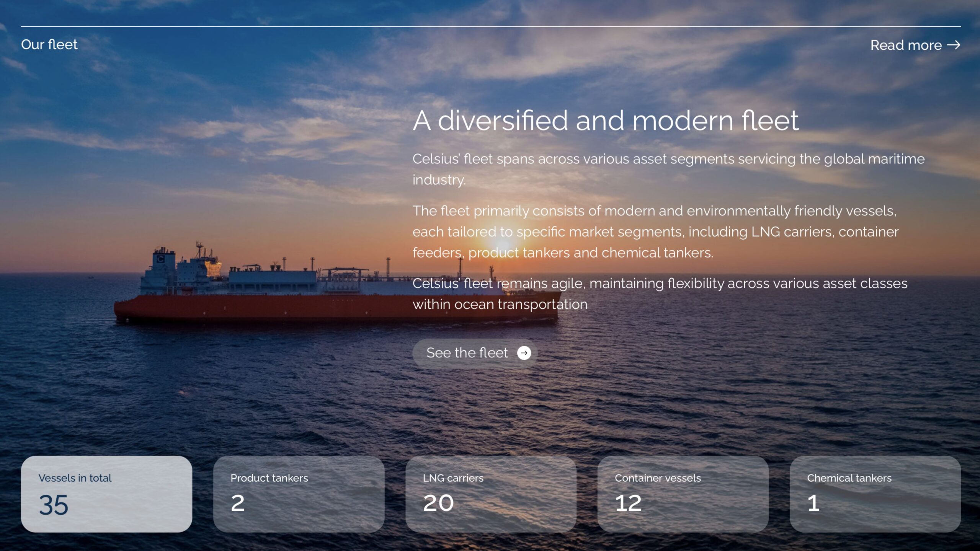This screenshot has height=551, width=980.
Task: Click the circular arrow icon in See the fleet
Action: point(524,353)
